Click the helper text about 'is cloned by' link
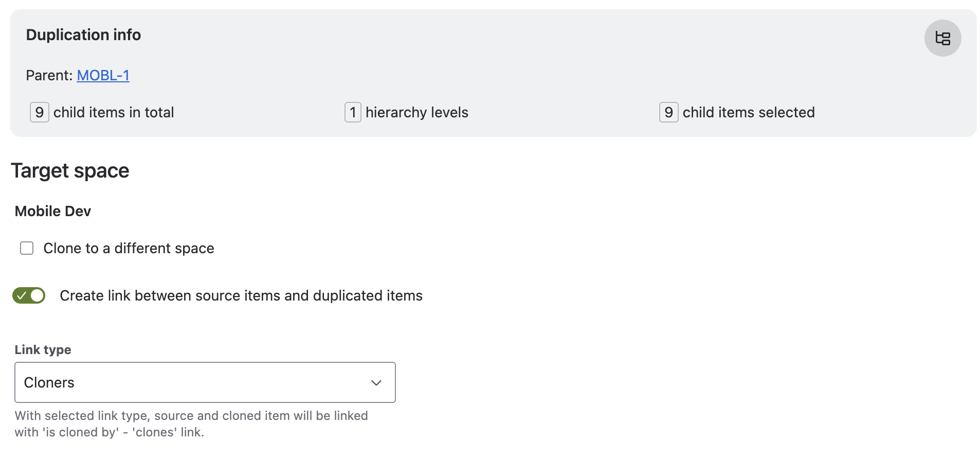The width and height of the screenshot is (980, 457). coord(191,424)
